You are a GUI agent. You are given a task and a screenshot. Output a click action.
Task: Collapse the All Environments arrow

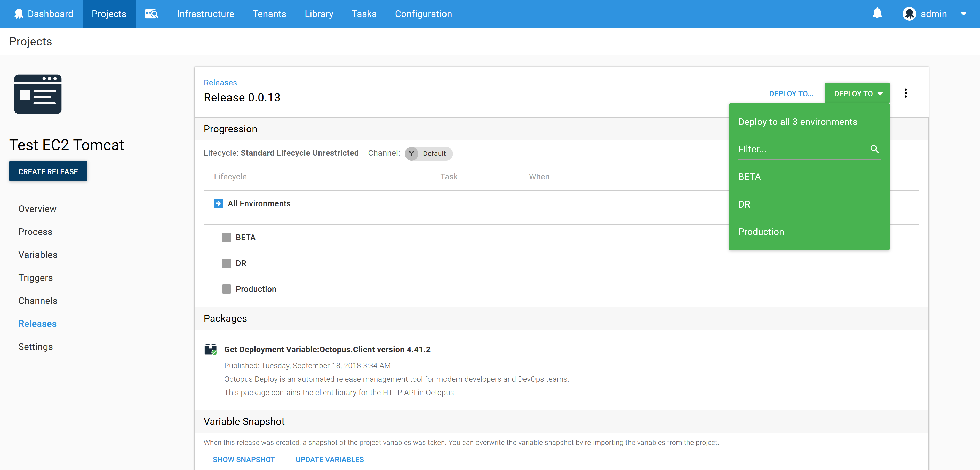tap(218, 203)
